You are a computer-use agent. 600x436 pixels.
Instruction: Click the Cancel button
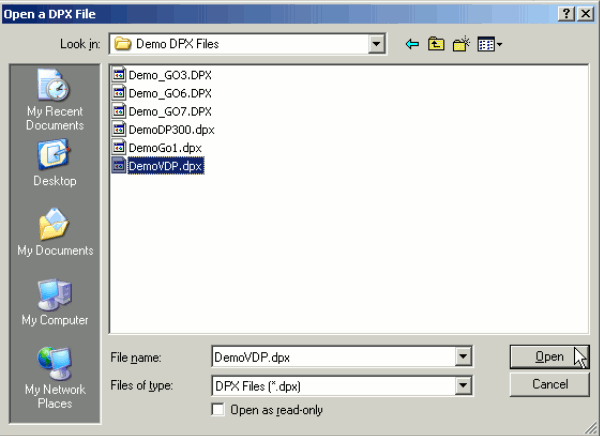[549, 384]
